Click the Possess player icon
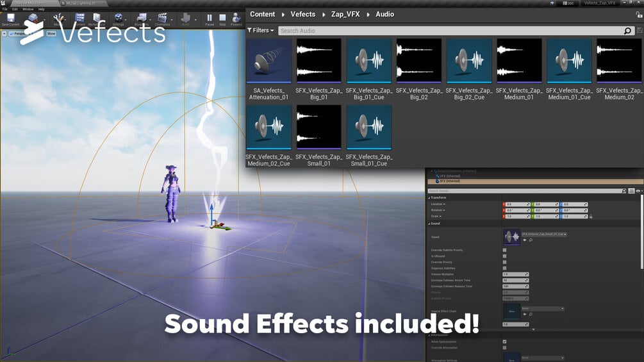Viewport: 644px width, 362px height. coord(236,19)
